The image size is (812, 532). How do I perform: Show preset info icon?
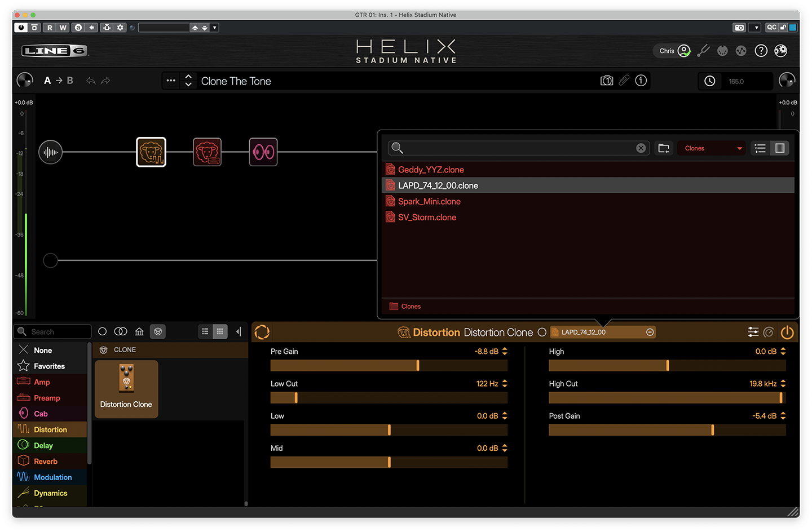[641, 81]
